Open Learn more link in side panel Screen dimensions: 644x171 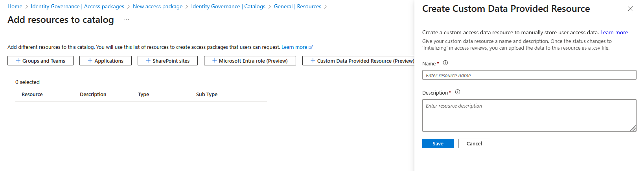coord(614,32)
